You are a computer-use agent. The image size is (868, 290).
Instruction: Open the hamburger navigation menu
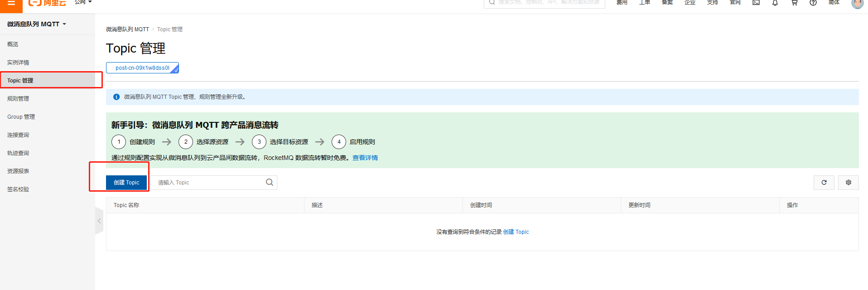[x=11, y=4]
